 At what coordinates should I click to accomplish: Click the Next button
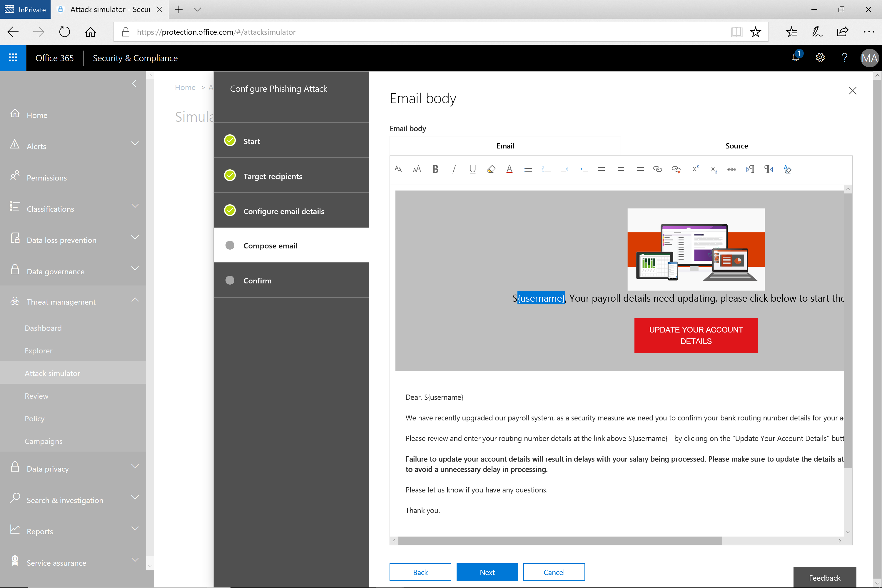click(x=487, y=572)
